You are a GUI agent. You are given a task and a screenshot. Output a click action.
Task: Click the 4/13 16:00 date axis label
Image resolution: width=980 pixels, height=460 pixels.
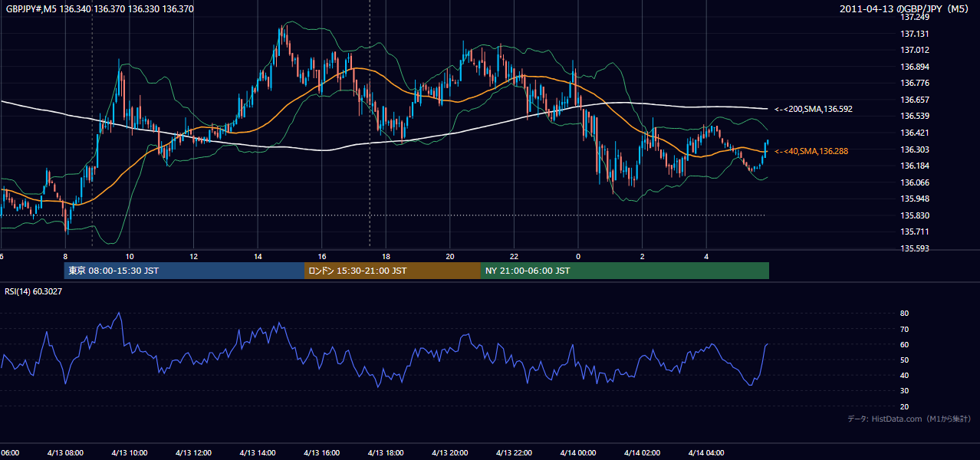[x=321, y=453]
